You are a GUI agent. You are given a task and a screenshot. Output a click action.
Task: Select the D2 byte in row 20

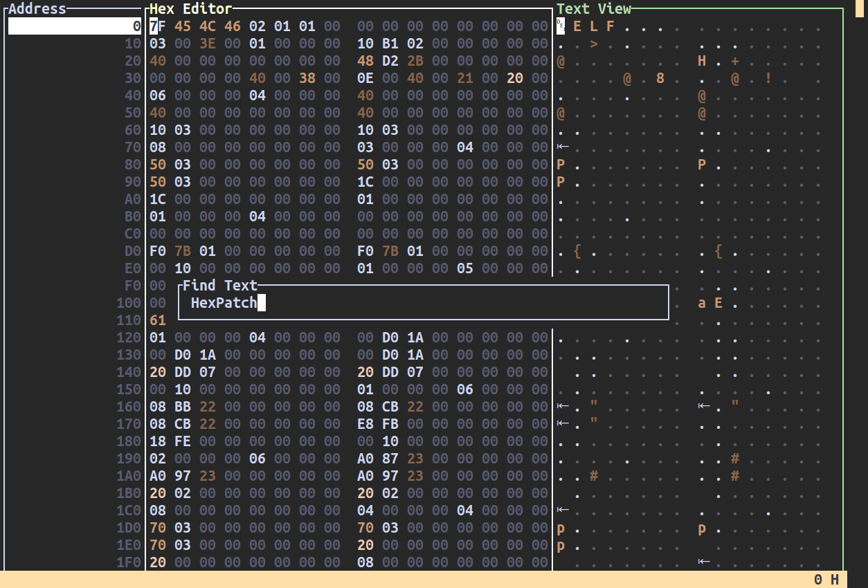pos(390,61)
